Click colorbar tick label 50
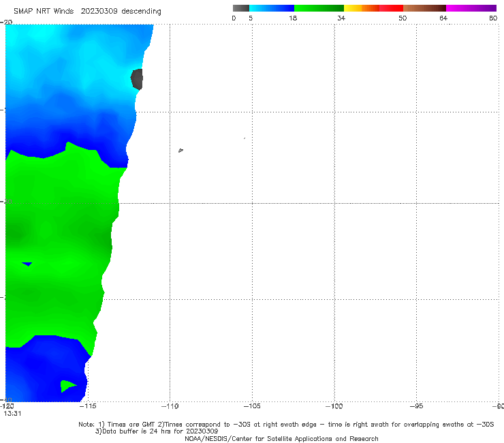Viewport: 504px width, 443px height. [403, 18]
